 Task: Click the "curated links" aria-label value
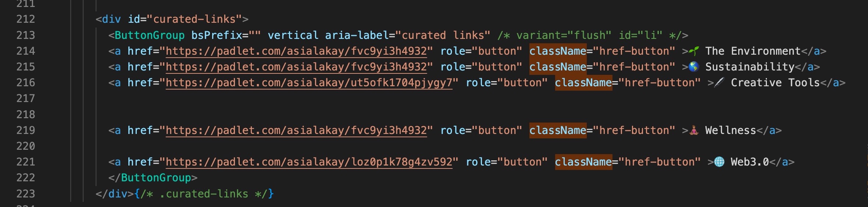[446, 36]
